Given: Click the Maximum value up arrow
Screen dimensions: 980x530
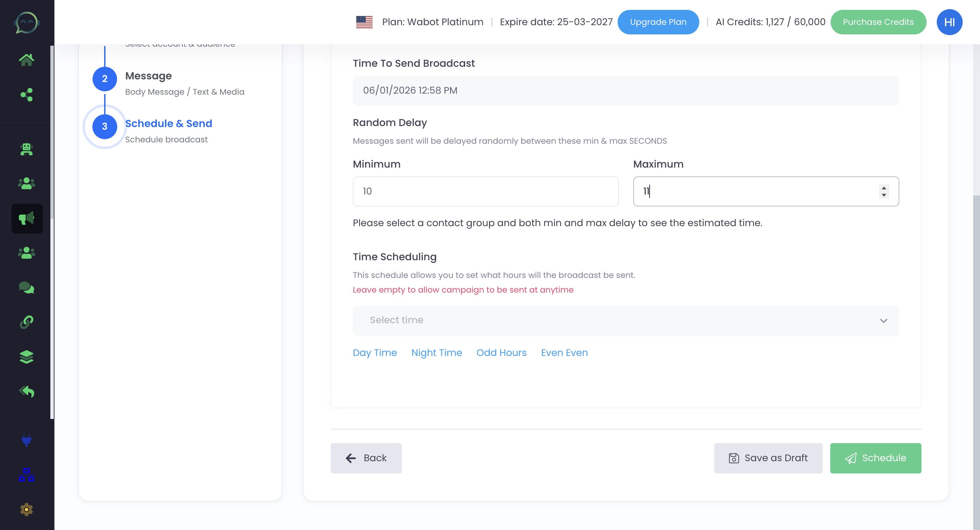Looking at the screenshot, I should (x=884, y=187).
